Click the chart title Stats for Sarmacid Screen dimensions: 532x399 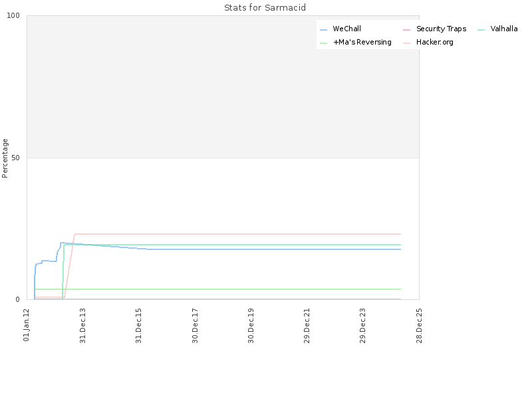(x=265, y=7)
